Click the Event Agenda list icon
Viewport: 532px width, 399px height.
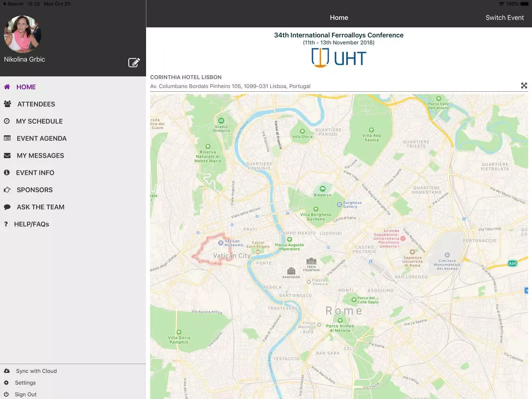click(7, 138)
